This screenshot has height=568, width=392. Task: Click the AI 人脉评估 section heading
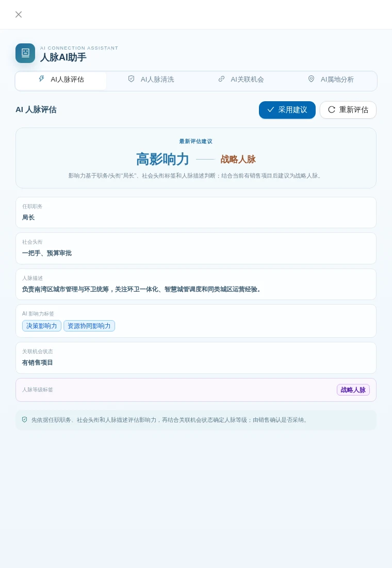point(36,110)
